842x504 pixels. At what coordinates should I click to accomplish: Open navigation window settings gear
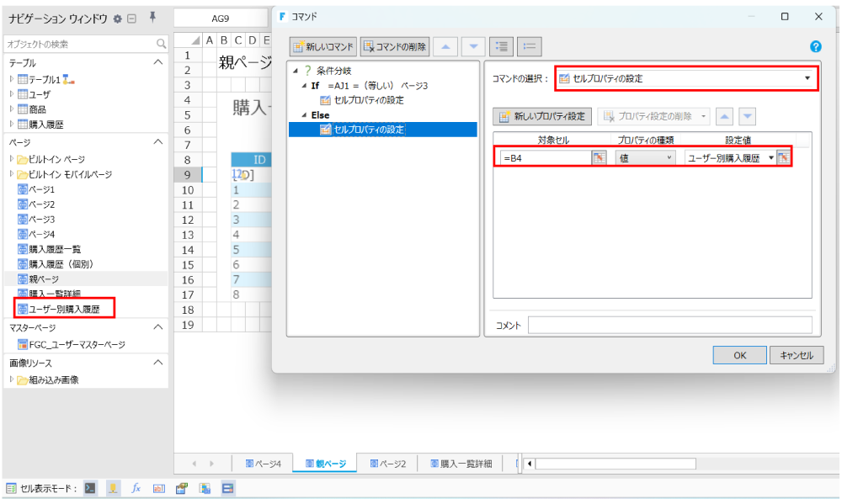[x=118, y=19]
